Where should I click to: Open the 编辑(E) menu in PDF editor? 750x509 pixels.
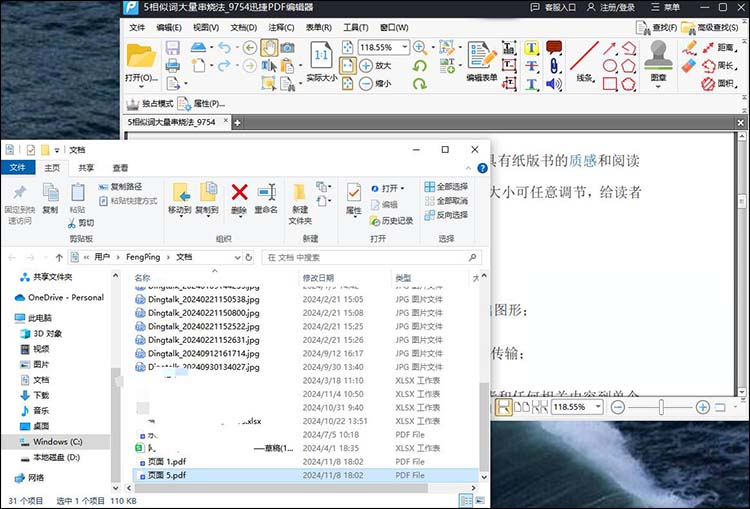[169, 28]
